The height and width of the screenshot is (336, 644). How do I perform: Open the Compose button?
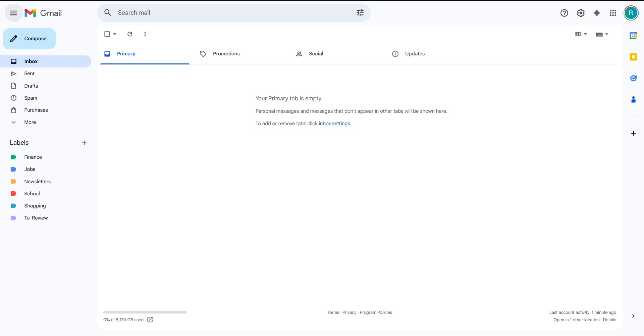[x=29, y=38]
